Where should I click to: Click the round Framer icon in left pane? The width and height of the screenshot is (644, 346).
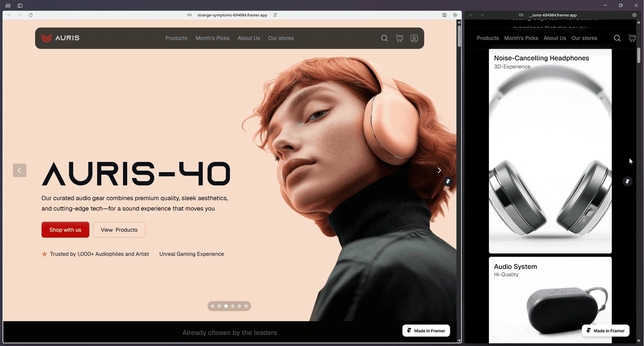click(448, 181)
